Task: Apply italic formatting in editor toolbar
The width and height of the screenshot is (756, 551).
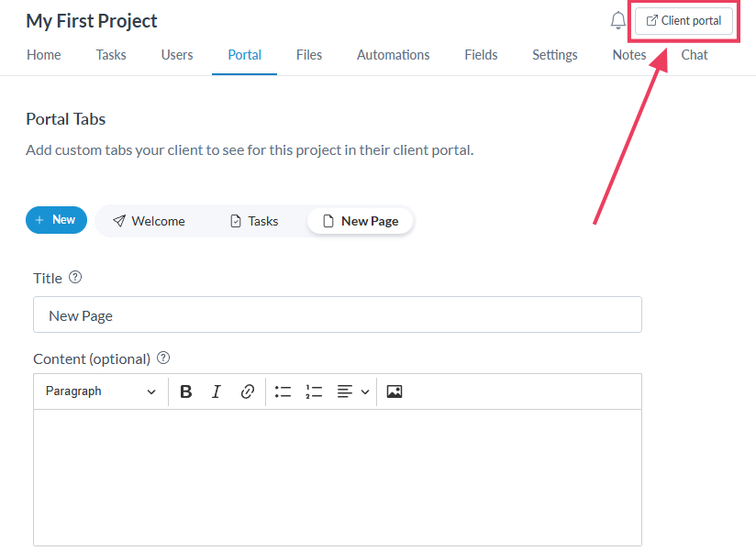Action: (217, 391)
